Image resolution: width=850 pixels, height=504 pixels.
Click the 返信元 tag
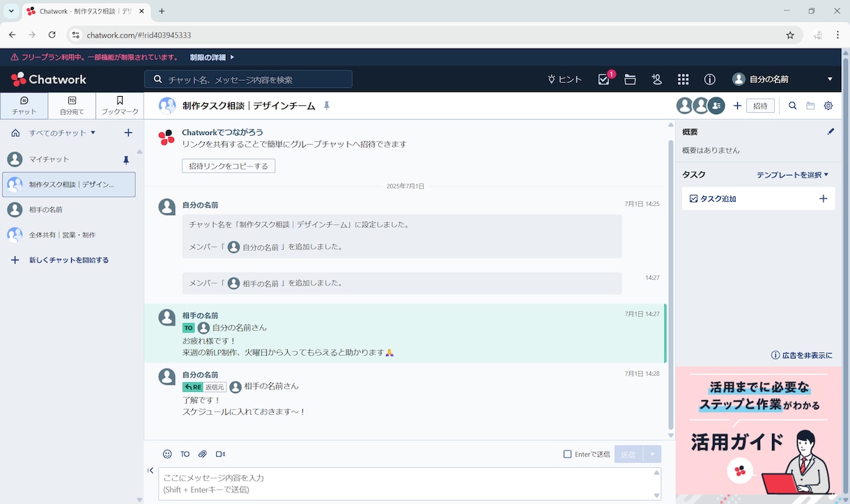tap(215, 387)
